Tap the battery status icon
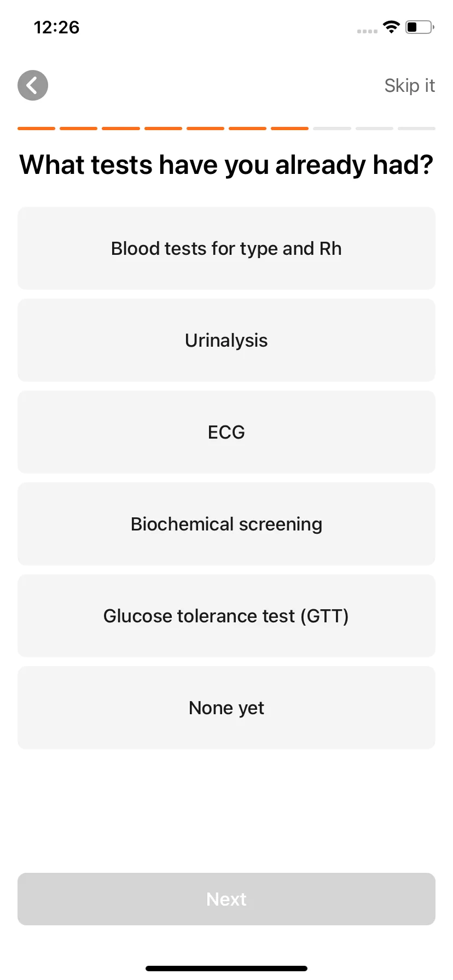 click(420, 27)
